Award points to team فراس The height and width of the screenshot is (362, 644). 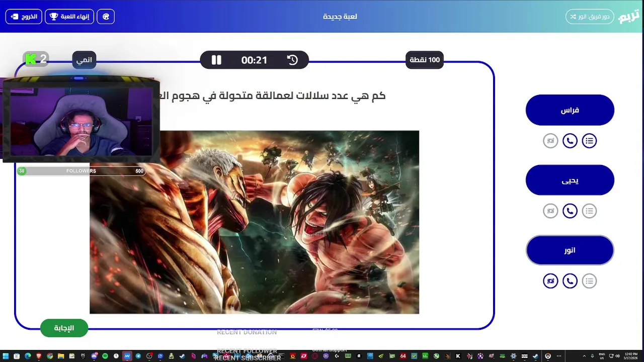point(570,110)
